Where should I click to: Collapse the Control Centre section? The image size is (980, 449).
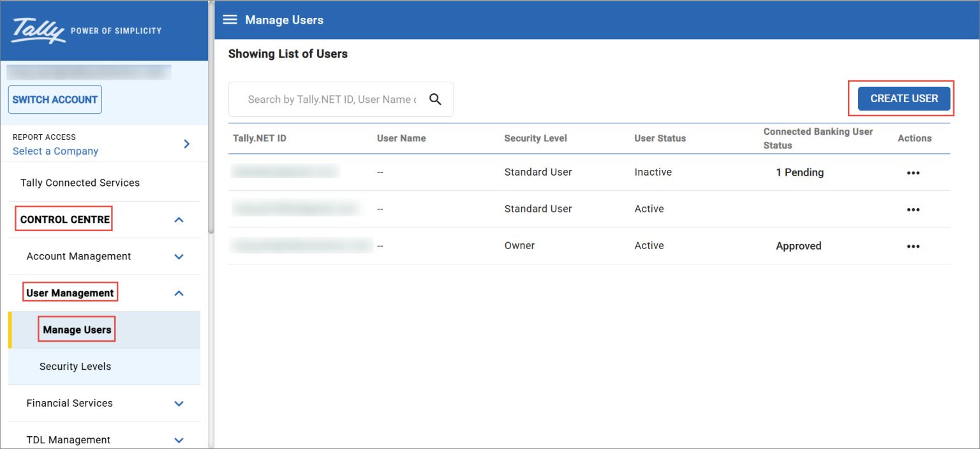pyautogui.click(x=179, y=220)
